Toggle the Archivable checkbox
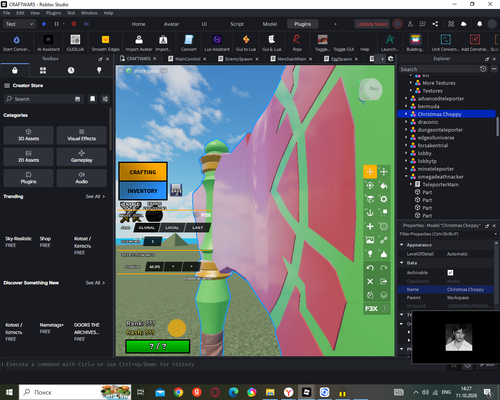The height and width of the screenshot is (400, 500). coord(450,273)
